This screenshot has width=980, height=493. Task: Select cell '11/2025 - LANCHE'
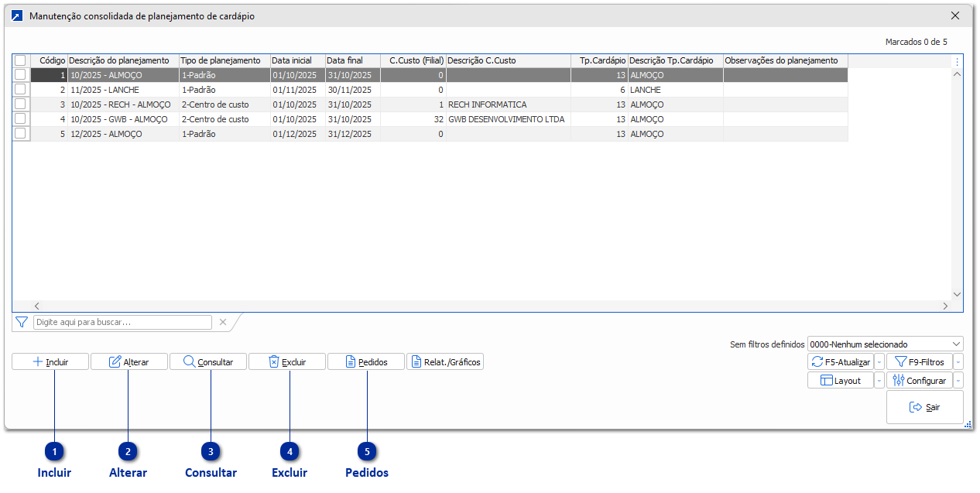(x=123, y=90)
